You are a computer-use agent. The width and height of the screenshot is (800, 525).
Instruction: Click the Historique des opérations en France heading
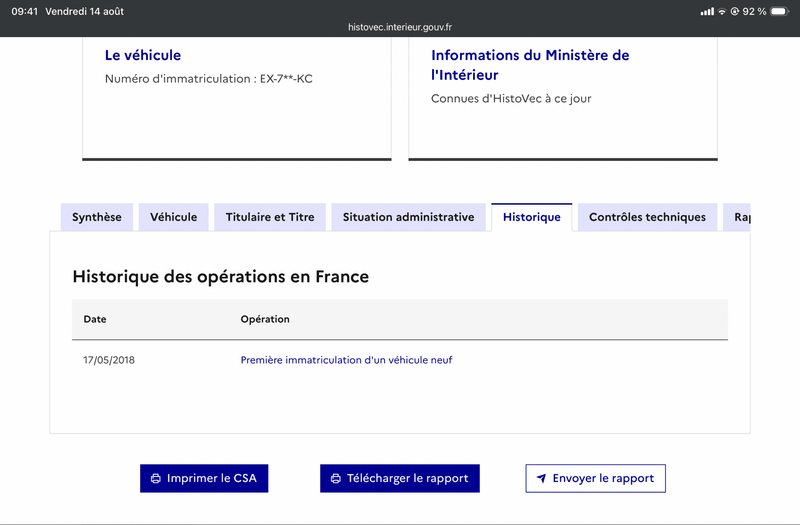click(221, 277)
